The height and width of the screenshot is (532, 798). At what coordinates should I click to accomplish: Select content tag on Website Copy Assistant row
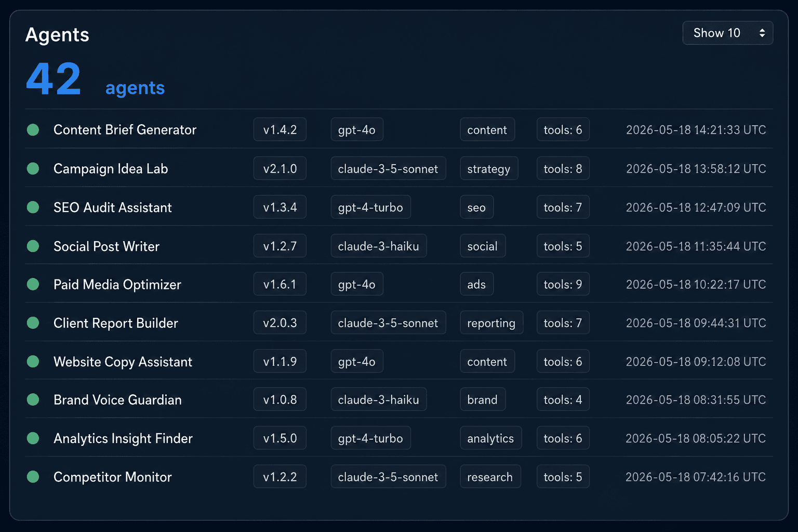487,361
